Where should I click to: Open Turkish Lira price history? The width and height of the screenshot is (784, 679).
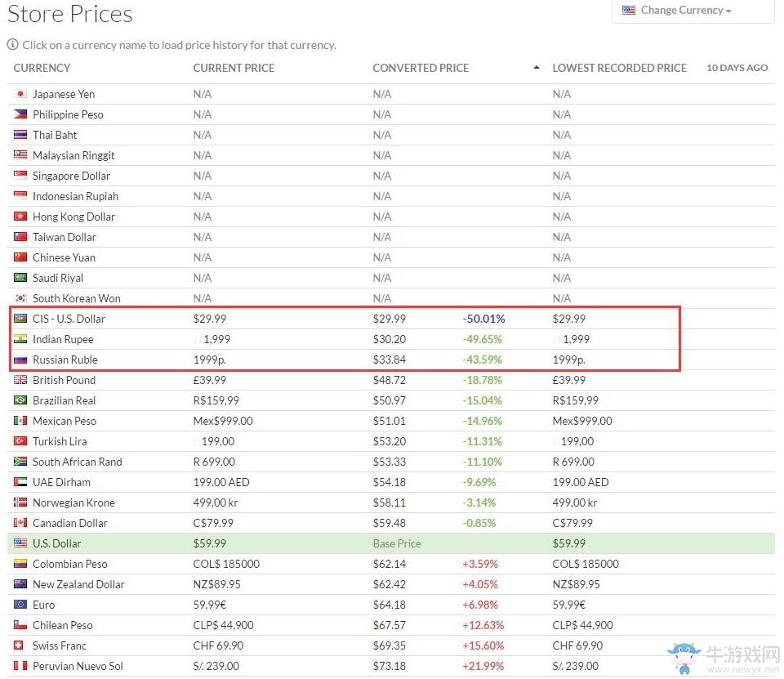(x=60, y=441)
